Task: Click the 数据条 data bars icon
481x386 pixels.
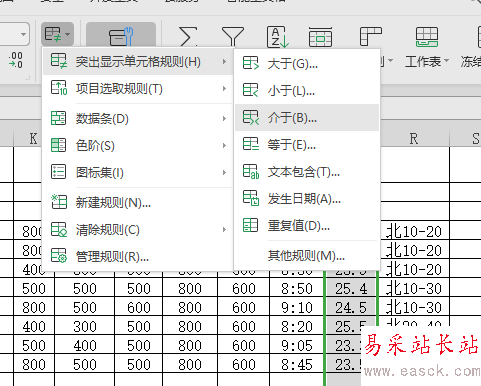Action: [x=58, y=118]
